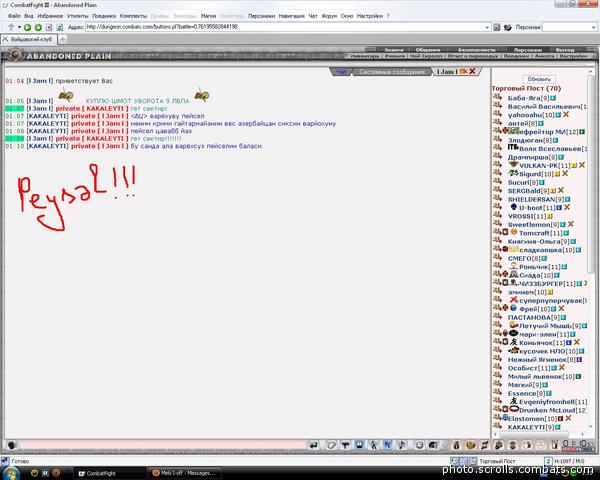
Task: Expand the Персонаж combo box
Action: click(593, 27)
